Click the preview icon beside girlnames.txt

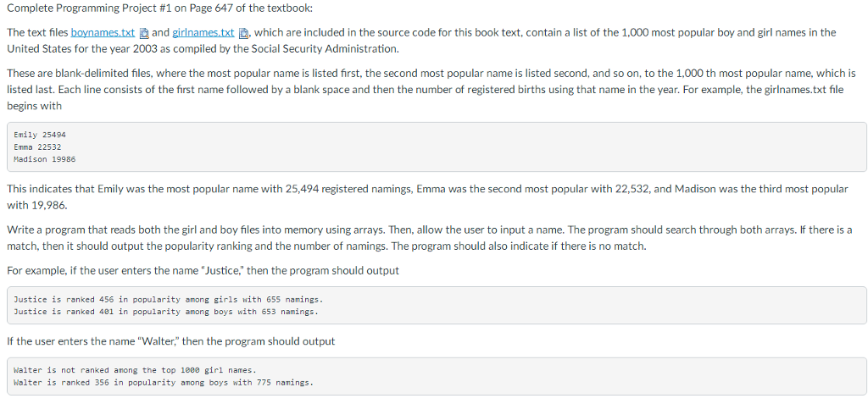[243, 33]
